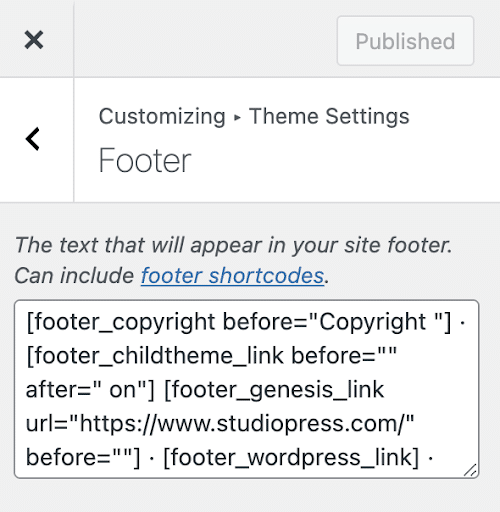Viewport: 500px width, 512px height.
Task: Place cursor in the footer_childtheme_link shortcode
Action: click(155, 356)
